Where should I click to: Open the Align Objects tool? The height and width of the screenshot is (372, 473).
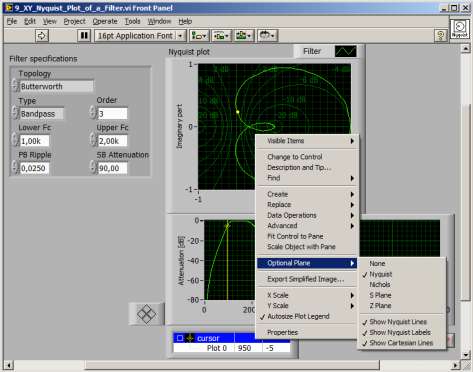[199, 36]
